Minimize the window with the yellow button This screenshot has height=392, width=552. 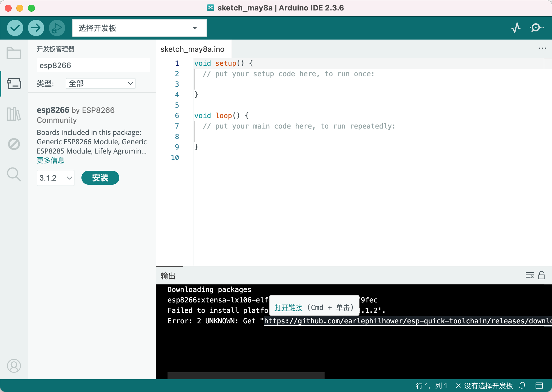[x=20, y=8]
